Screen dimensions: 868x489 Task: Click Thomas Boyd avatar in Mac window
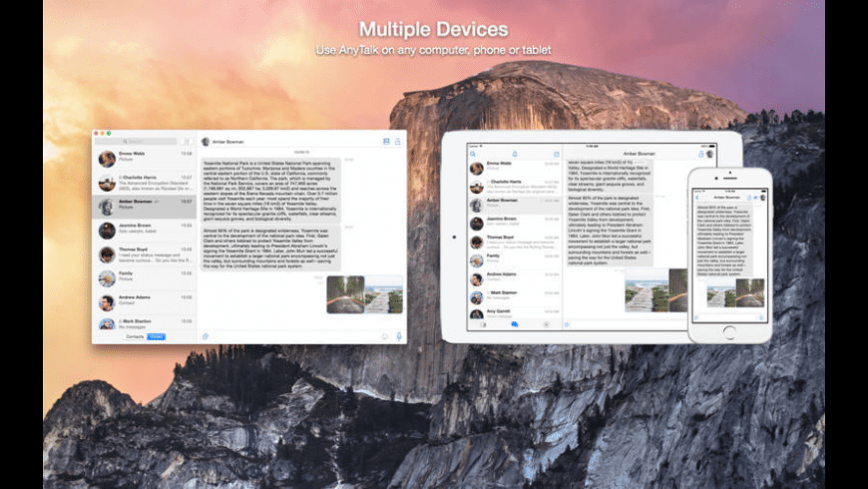107,254
